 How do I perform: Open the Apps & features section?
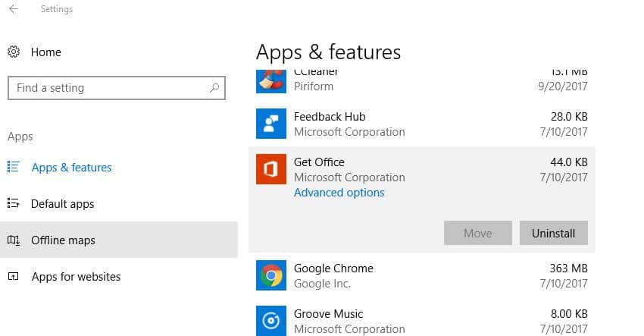click(x=71, y=168)
